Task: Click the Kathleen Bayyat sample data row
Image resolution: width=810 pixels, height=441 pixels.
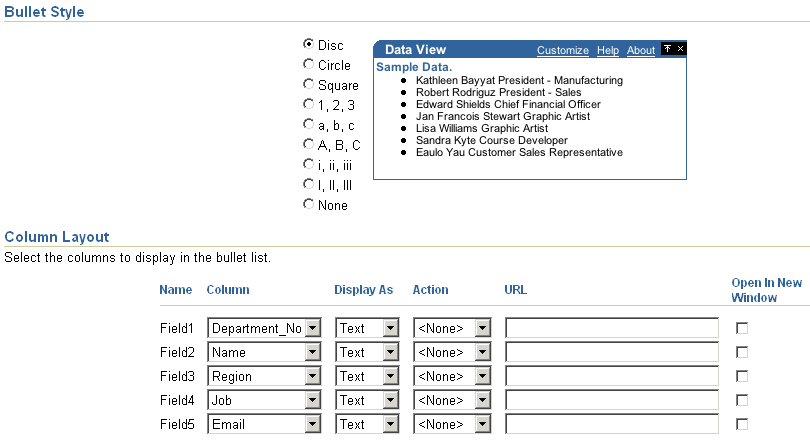Action: point(519,80)
